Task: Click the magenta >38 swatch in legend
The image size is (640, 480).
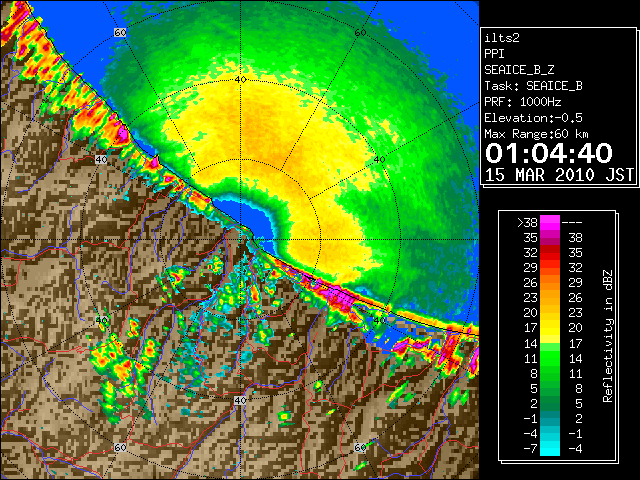Action: (x=550, y=222)
